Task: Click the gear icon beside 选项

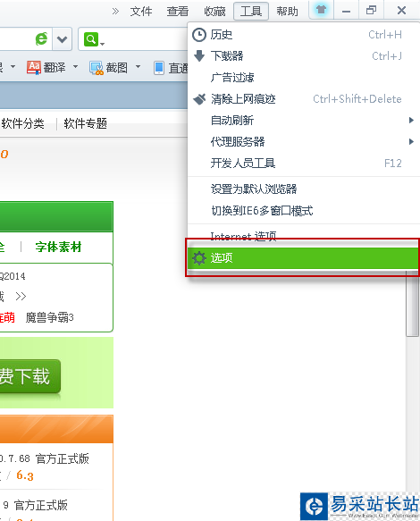Action: [199, 258]
